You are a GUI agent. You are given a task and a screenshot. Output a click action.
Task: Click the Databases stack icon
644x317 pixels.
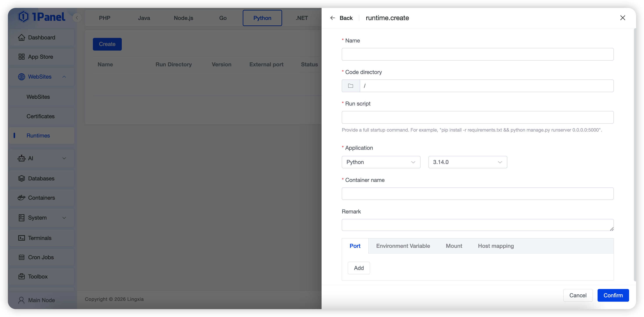pyautogui.click(x=21, y=178)
